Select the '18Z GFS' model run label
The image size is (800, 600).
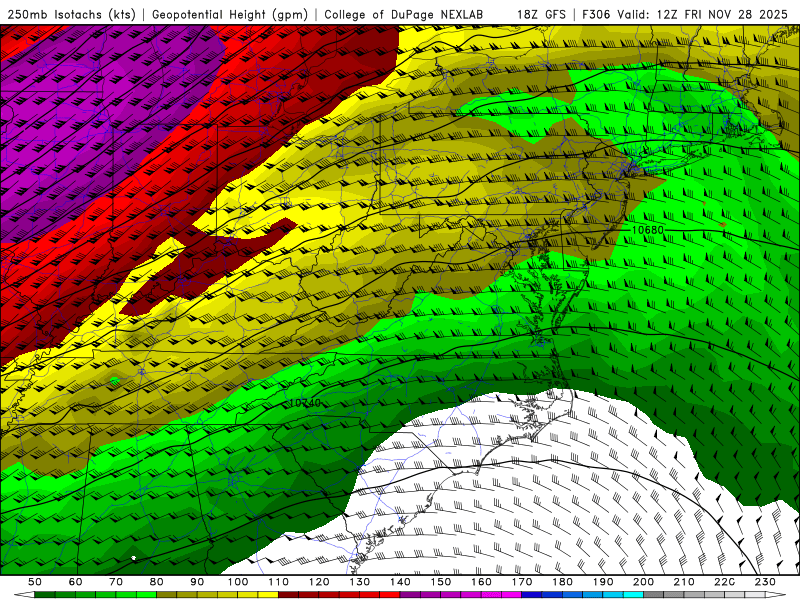pos(541,15)
